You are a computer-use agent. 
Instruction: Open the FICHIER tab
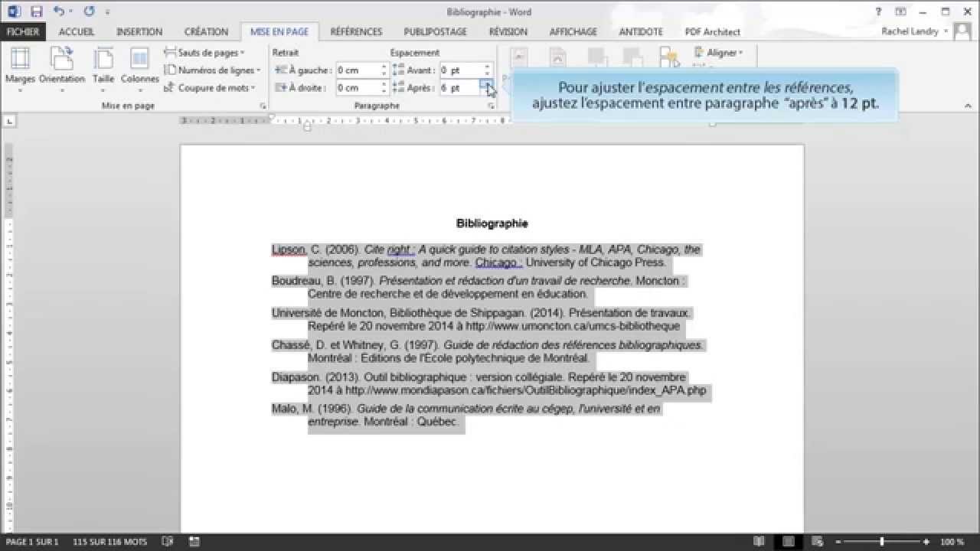pos(23,31)
